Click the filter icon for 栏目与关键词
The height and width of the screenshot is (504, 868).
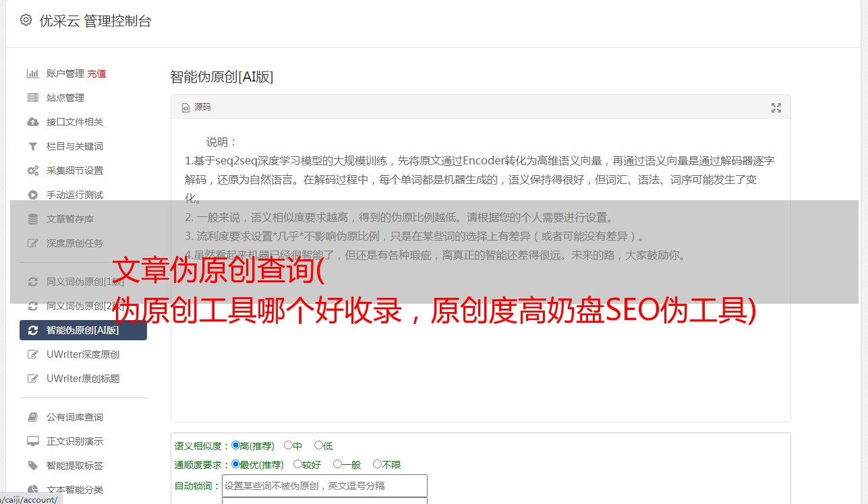(32, 146)
